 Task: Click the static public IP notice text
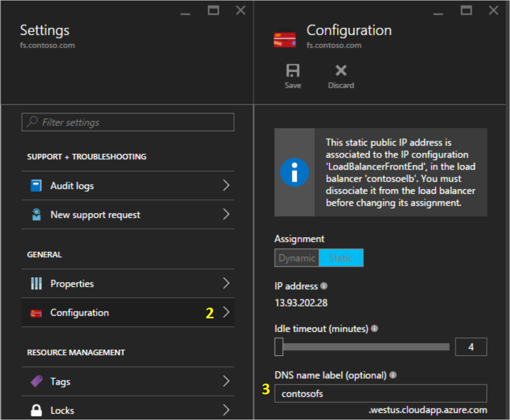tap(400, 172)
